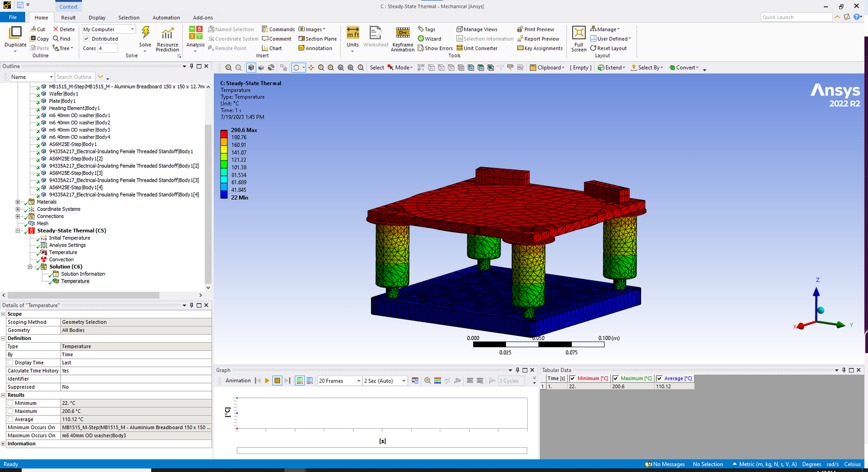Click the Solve lightning bolt icon
This screenshot has width=868, height=472.
[x=146, y=32]
